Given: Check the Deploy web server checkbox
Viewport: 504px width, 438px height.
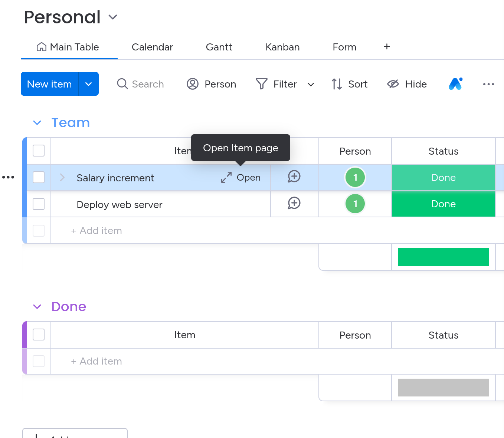Looking at the screenshot, I should 39,204.
